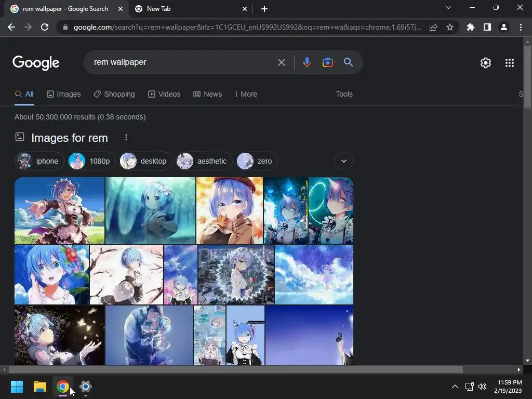Open the Chrome tab search chevron
The image size is (532, 399).
(x=448, y=7)
